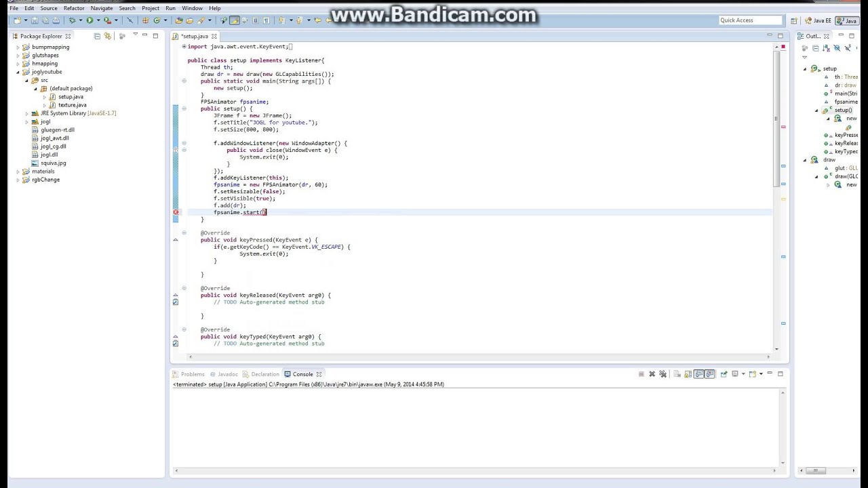Screen dimensions: 868x488
Task: Collapse the setup class in Outline
Action: pyautogui.click(x=805, y=68)
